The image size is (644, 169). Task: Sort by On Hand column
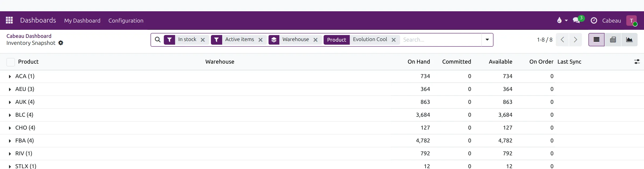[x=419, y=62]
